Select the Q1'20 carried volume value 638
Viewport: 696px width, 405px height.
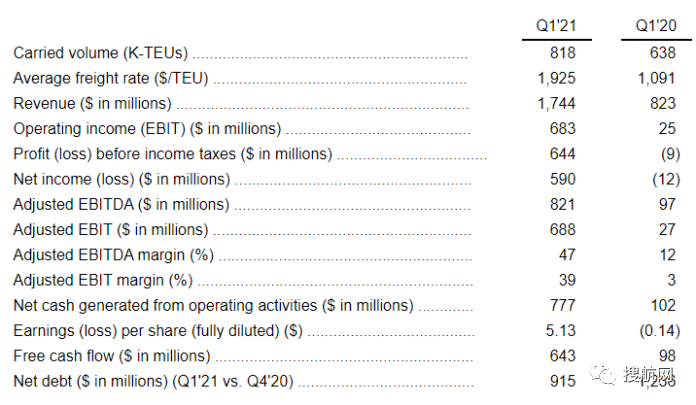(663, 52)
